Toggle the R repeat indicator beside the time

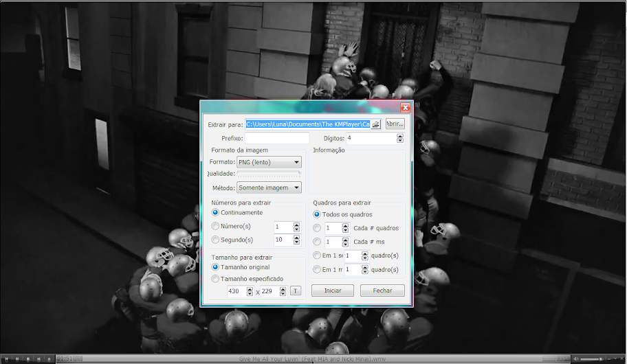tap(76, 359)
